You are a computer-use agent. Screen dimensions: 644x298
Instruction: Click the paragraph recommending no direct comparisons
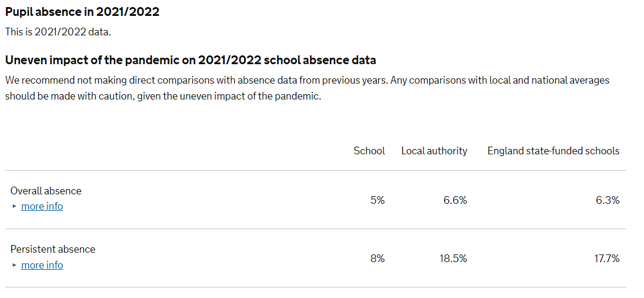pos(307,89)
